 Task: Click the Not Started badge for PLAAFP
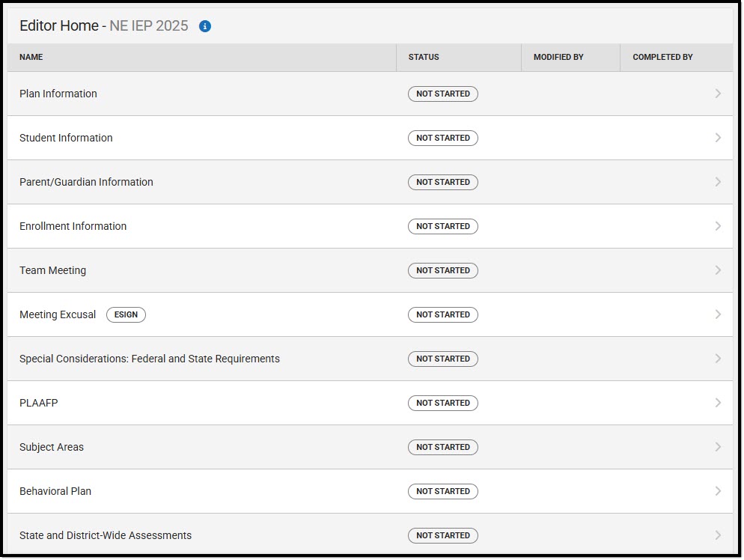(443, 403)
